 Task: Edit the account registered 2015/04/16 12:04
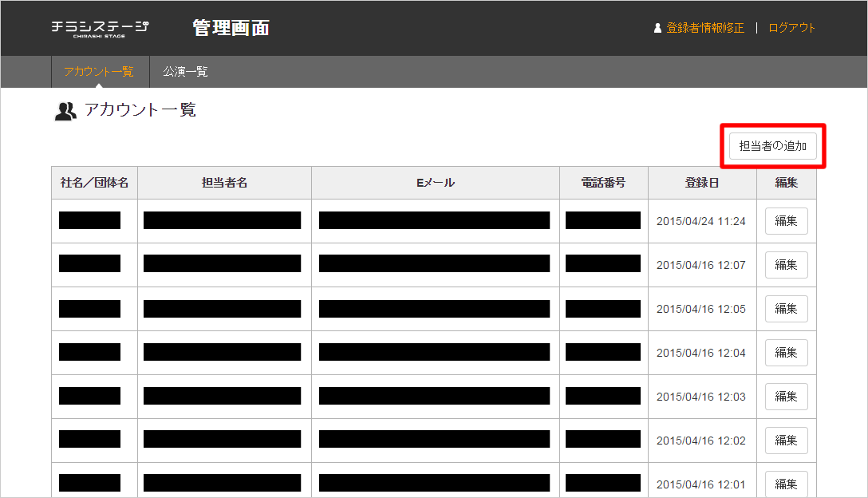coord(786,353)
